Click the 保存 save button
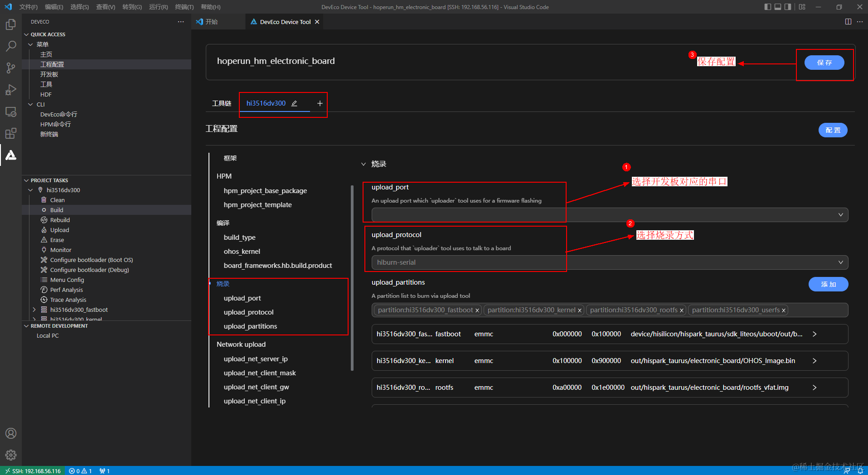The height and width of the screenshot is (475, 868). (824, 63)
